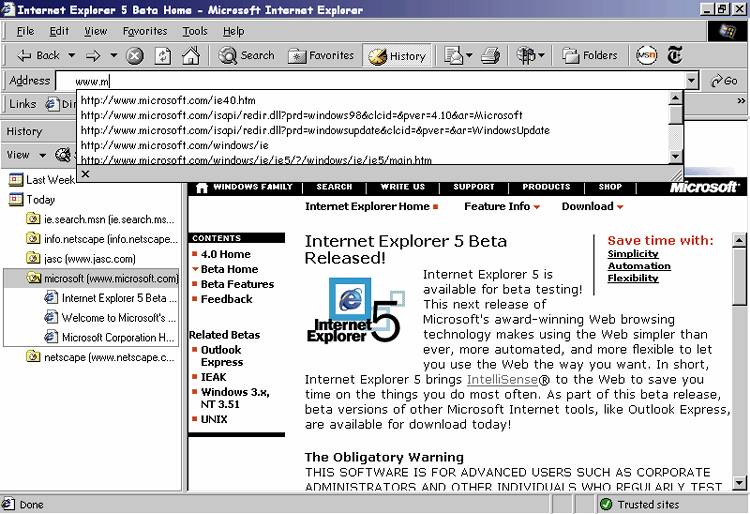Viewport: 750px width, 514px height.
Task: Open the Address bar dropdown arrow
Action: pyautogui.click(x=691, y=81)
